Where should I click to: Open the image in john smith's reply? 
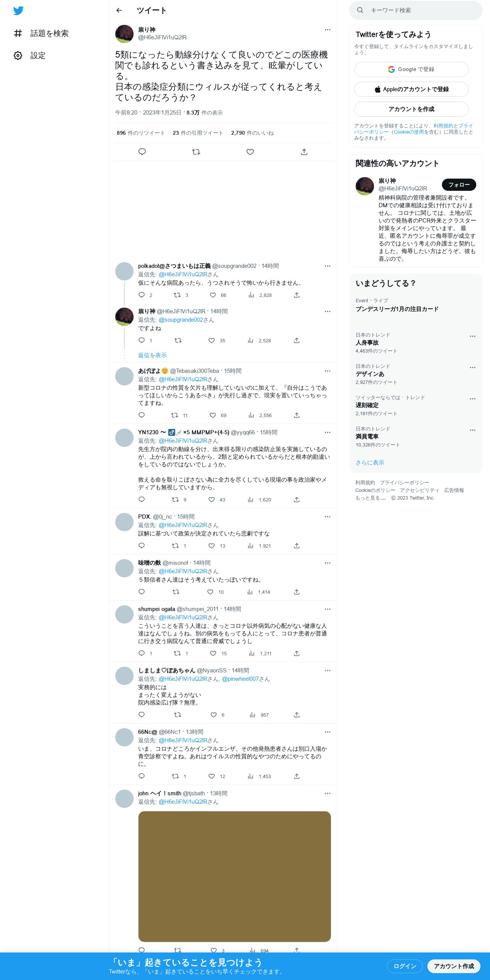[x=234, y=876]
